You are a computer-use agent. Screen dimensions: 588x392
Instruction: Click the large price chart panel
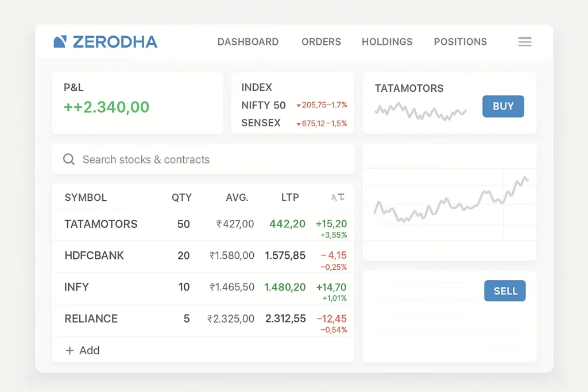(x=450, y=202)
